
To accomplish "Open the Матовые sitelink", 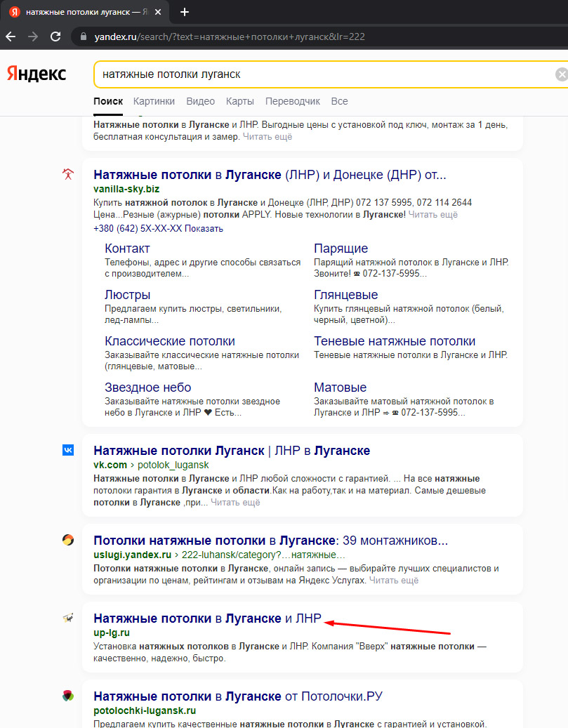I will point(341,388).
